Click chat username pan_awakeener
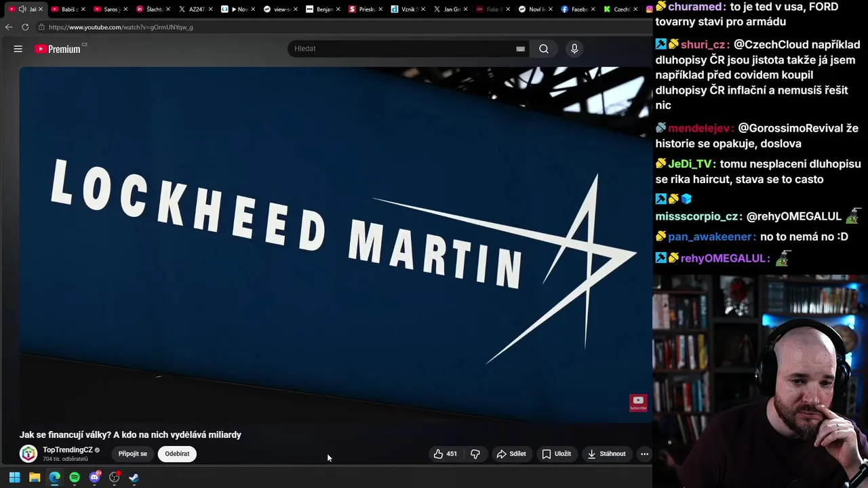This screenshot has width=868, height=488. (710, 237)
